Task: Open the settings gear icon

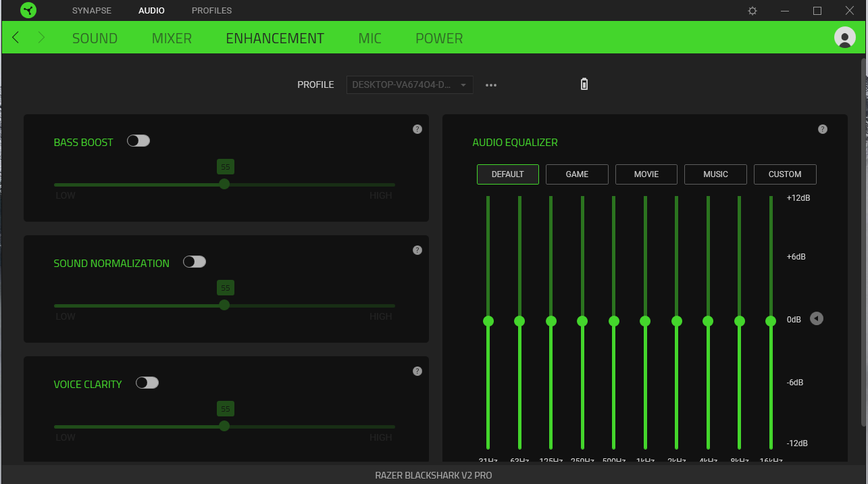Action: [x=752, y=11]
